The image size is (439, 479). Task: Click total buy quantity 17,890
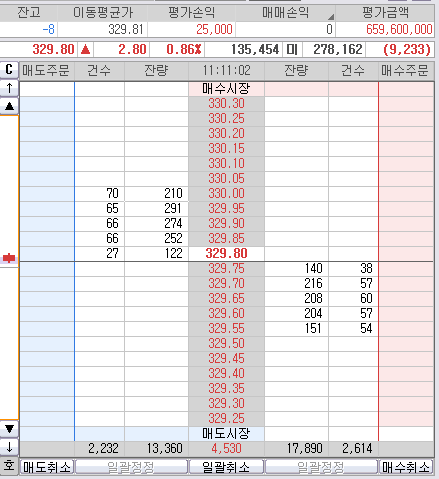coord(305,449)
